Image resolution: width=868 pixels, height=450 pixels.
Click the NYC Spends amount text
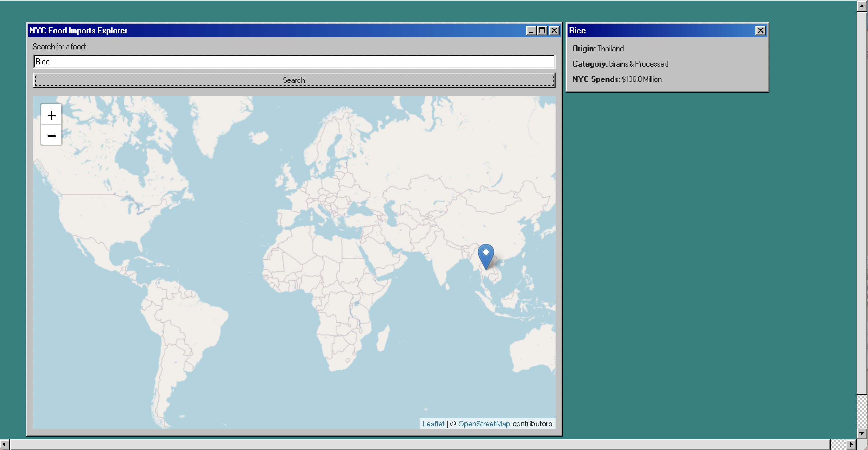pyautogui.click(x=642, y=79)
